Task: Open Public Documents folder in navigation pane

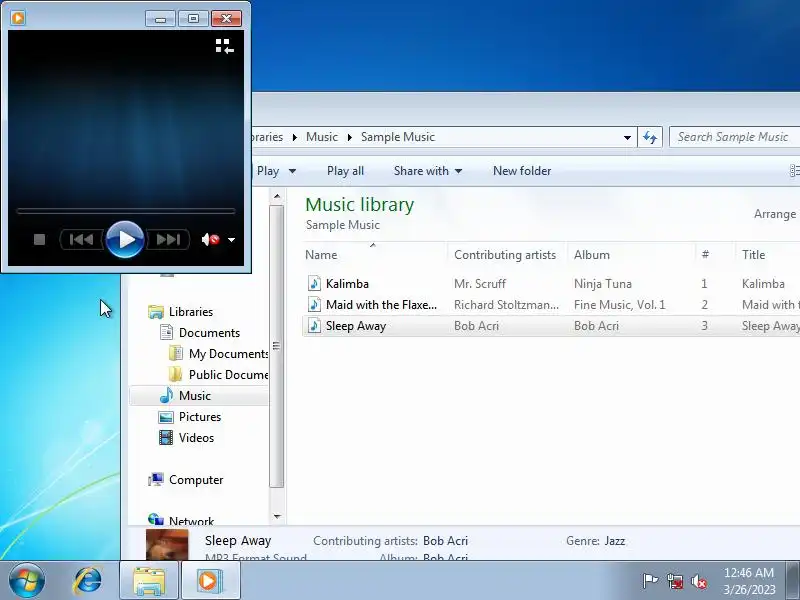Action: click(228, 374)
